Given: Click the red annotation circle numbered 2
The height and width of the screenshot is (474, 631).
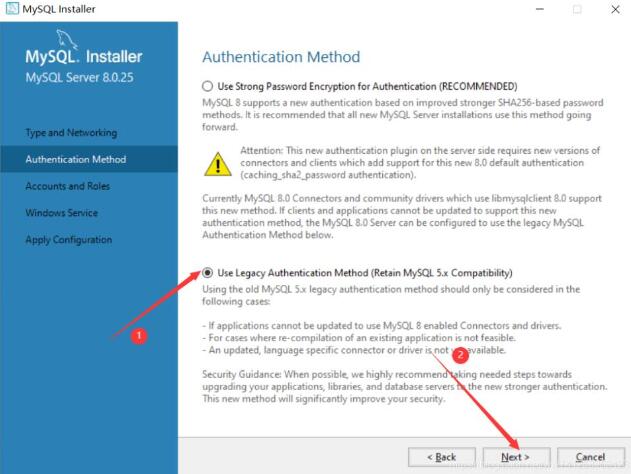Looking at the screenshot, I should 460,355.
